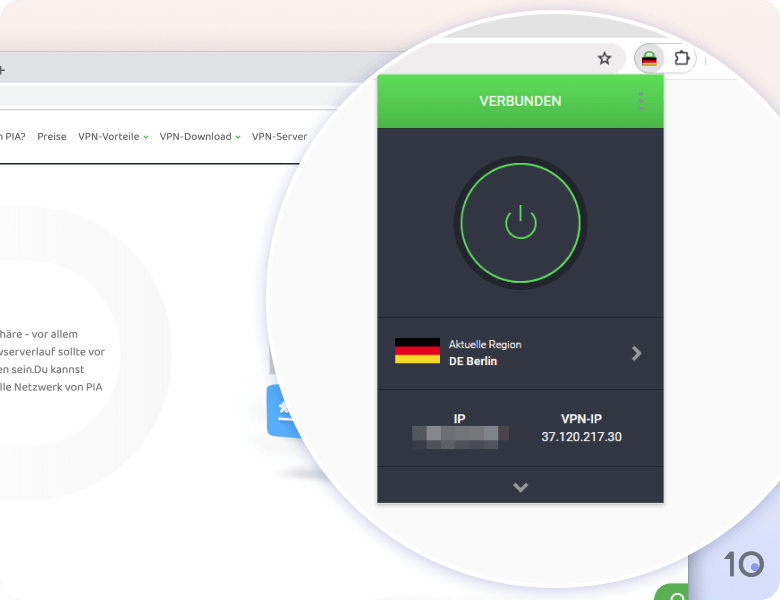
Task: Expand region list with right chevron
Action: tap(636, 353)
